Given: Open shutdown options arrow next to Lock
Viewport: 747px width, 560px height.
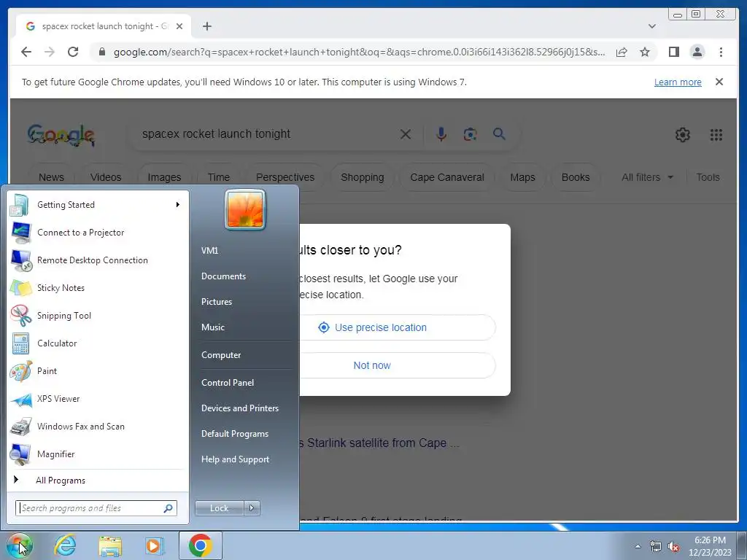Looking at the screenshot, I should pyautogui.click(x=252, y=508).
